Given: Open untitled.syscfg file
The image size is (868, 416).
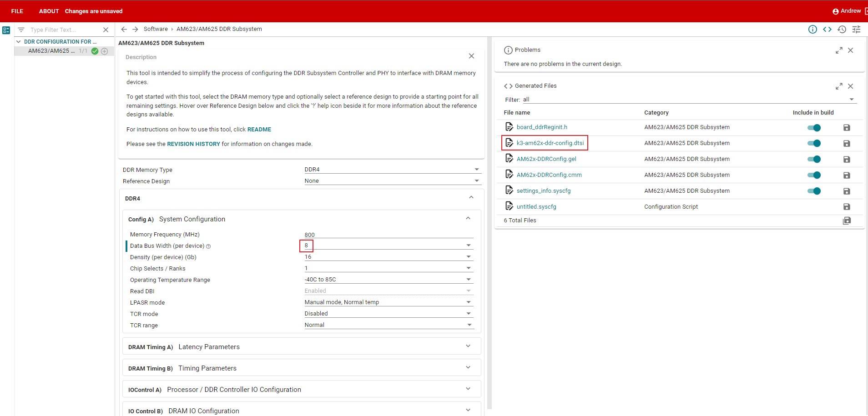Looking at the screenshot, I should (536, 207).
